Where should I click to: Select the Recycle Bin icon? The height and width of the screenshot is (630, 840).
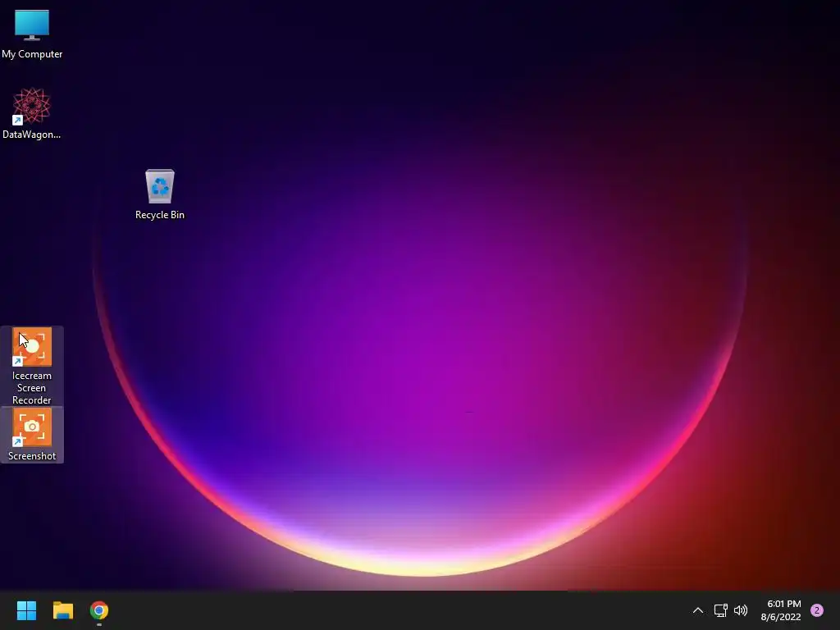(x=160, y=194)
